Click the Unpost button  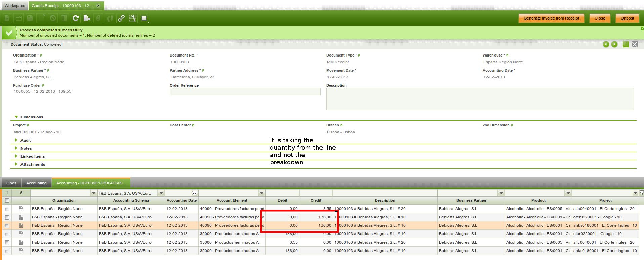coord(627,18)
